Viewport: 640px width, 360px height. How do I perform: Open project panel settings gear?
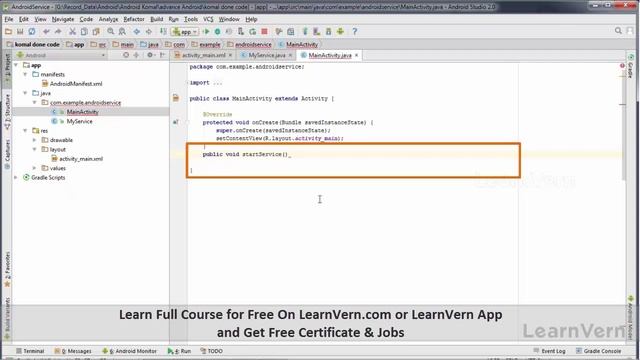point(150,55)
